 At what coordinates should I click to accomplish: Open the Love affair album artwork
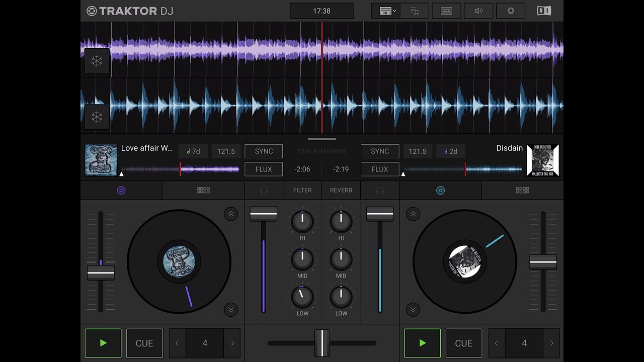pyautogui.click(x=101, y=160)
